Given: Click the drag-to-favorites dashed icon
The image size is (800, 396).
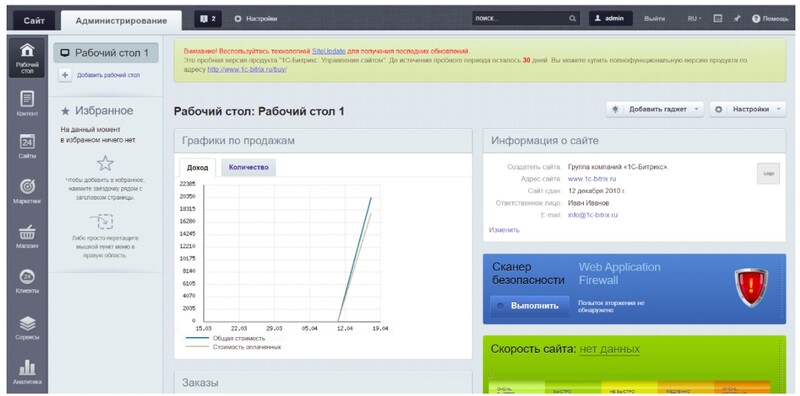Looking at the screenshot, I should tap(102, 221).
